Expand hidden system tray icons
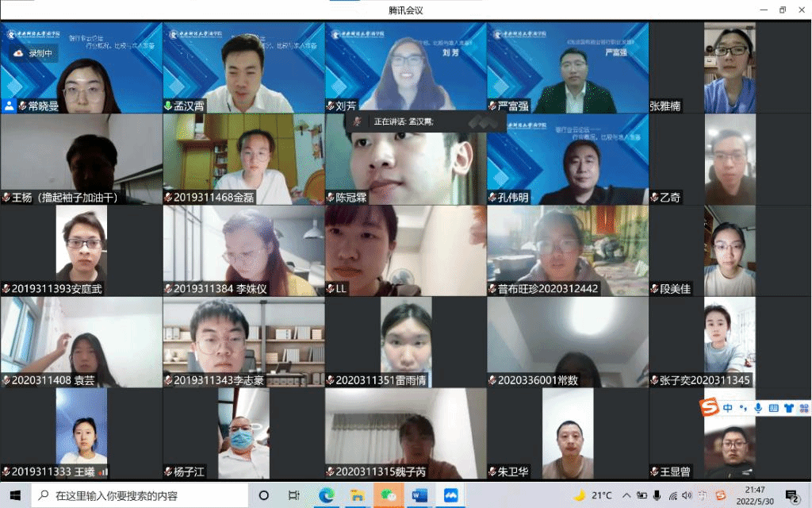Image resolution: width=812 pixels, height=508 pixels. click(626, 495)
